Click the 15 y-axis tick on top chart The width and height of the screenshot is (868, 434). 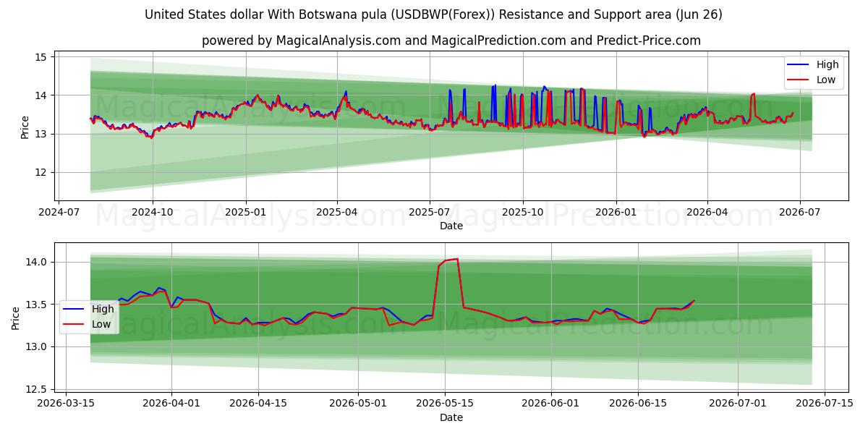pyautogui.click(x=41, y=56)
